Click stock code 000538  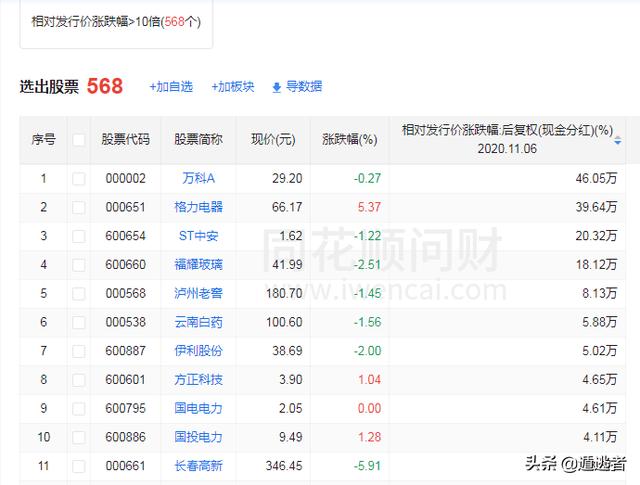(125, 322)
